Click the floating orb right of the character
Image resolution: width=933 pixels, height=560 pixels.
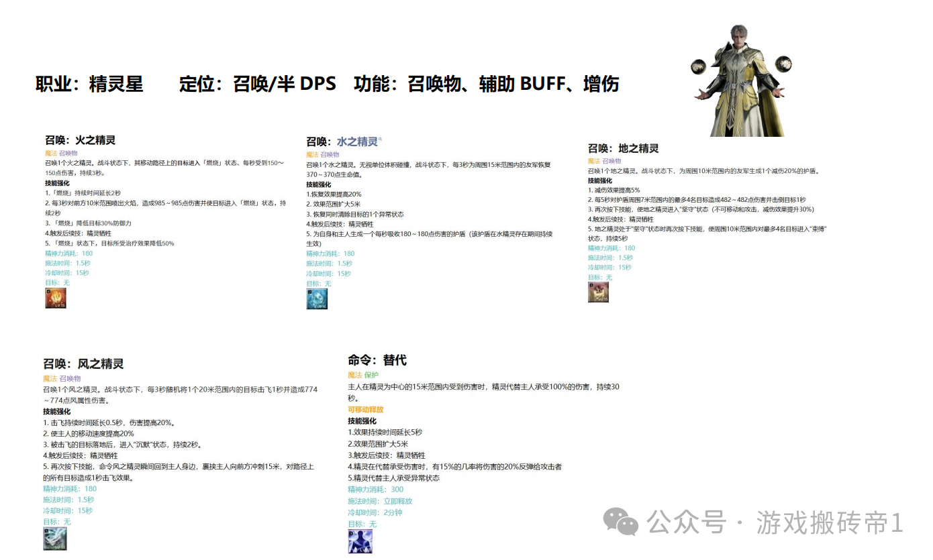click(x=789, y=66)
